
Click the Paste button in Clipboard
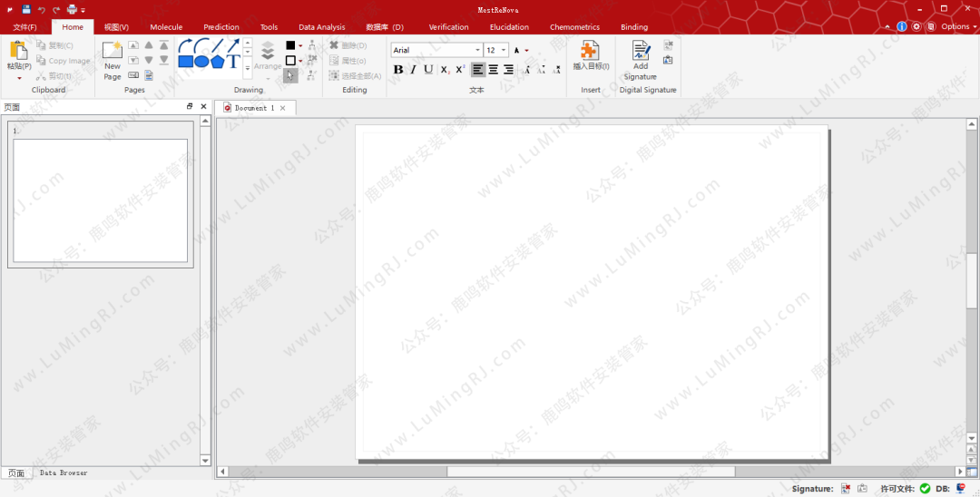pos(18,56)
